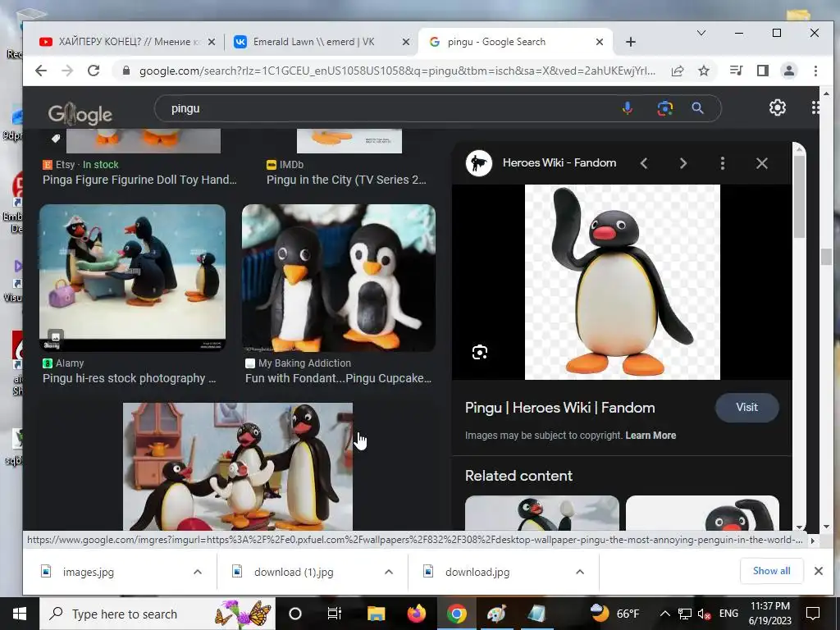Show previous image in preview panel
This screenshot has width=840, height=630.
[644, 163]
